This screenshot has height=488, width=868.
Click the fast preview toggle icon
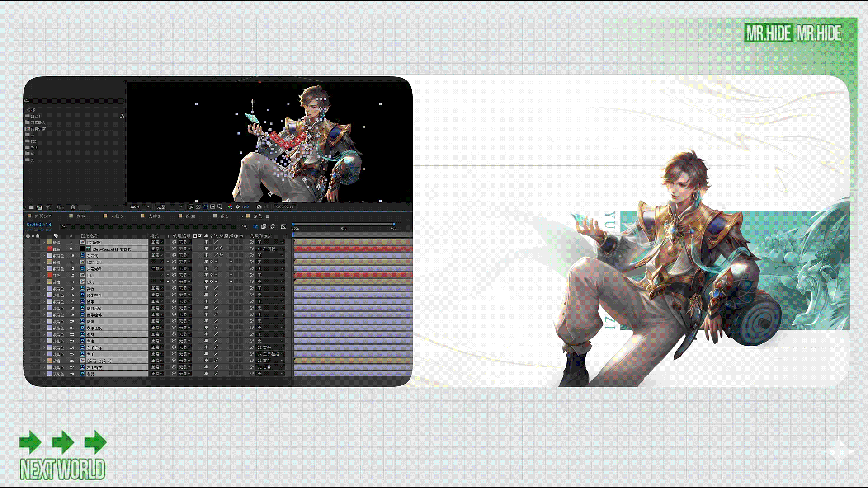[191, 206]
